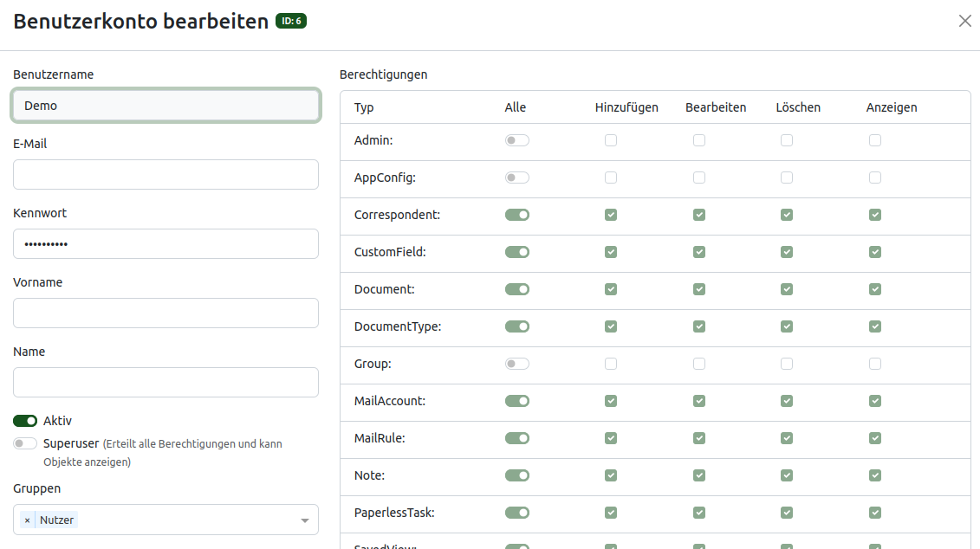The height and width of the screenshot is (549, 980).
Task: Click the empty E-Mail field
Action: coord(165,174)
